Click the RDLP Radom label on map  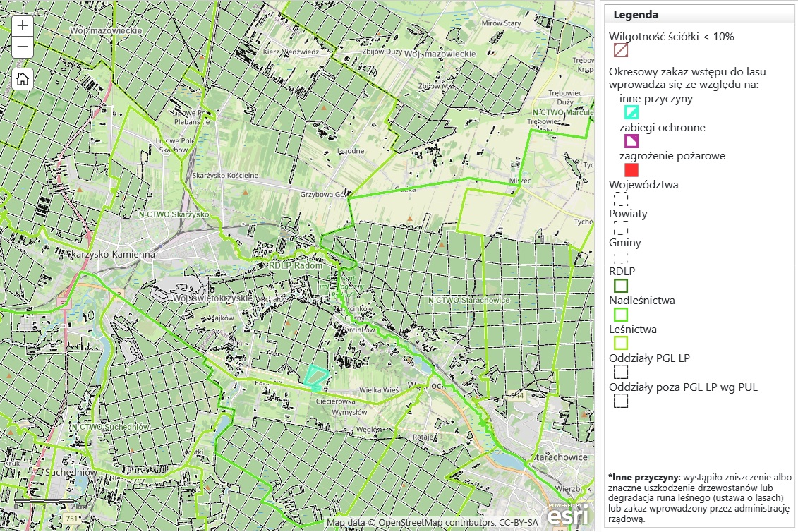299,265
